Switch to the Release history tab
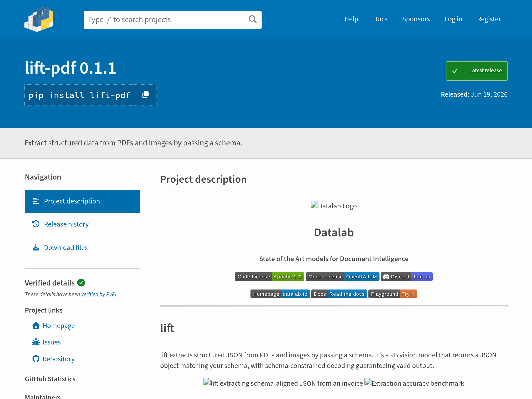Screen dimensions: 532x399 [x=82, y=224]
